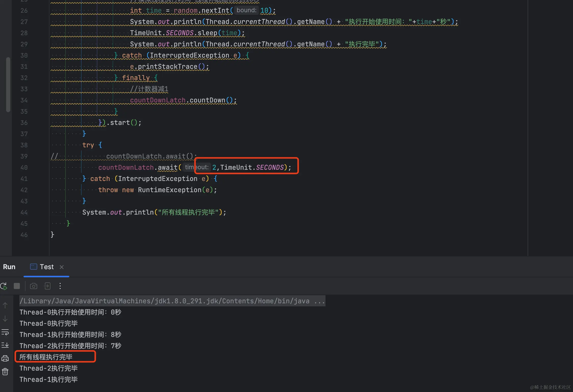Toggle scroll-to-end in console
Viewport: 573px width, 392px height.
[x=5, y=345]
